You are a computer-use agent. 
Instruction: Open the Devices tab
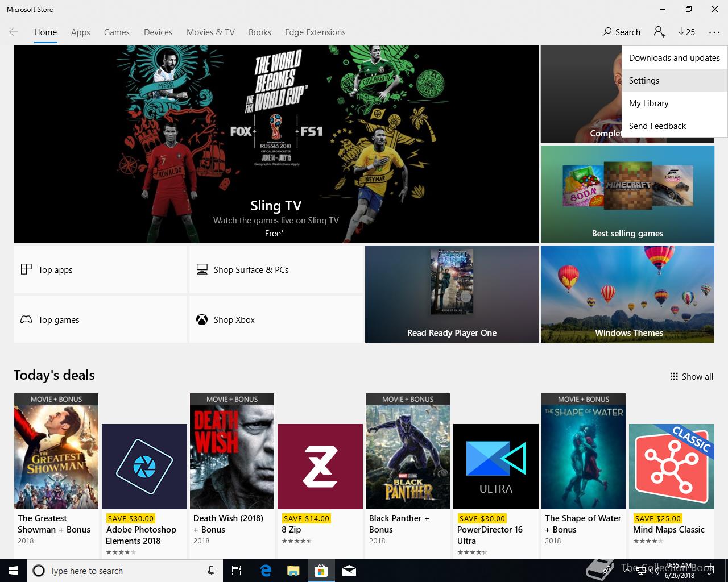click(x=158, y=32)
